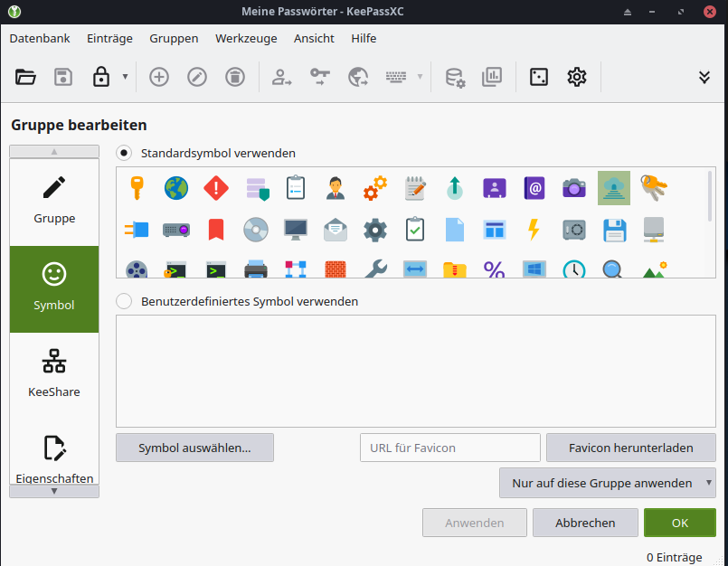Open the password generator dice icon
Viewport: 728px width, 566px height.
(538, 77)
